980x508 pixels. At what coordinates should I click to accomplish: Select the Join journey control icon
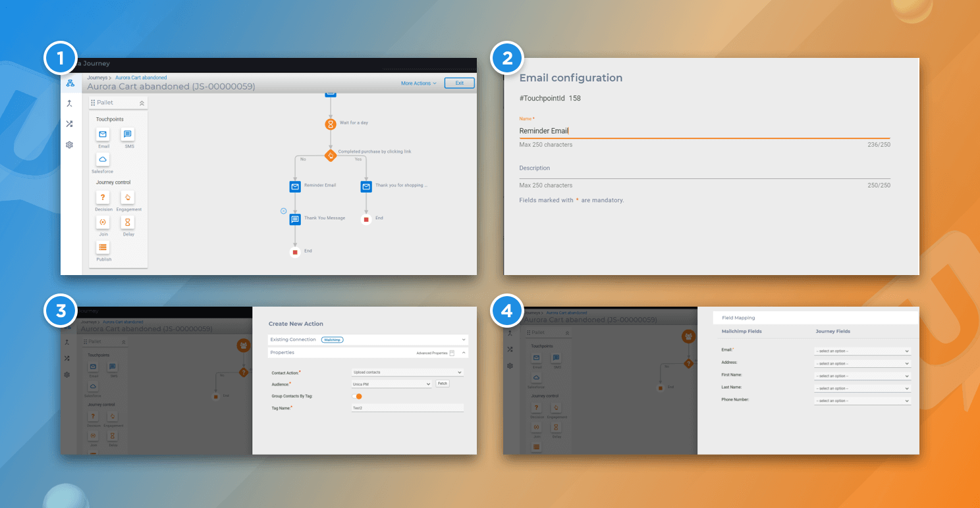point(103,223)
